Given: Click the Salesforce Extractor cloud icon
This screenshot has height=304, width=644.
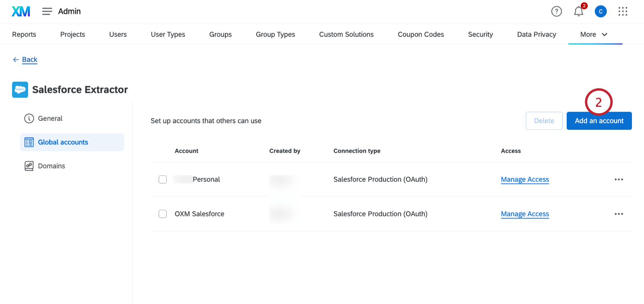Looking at the screenshot, I should [20, 90].
